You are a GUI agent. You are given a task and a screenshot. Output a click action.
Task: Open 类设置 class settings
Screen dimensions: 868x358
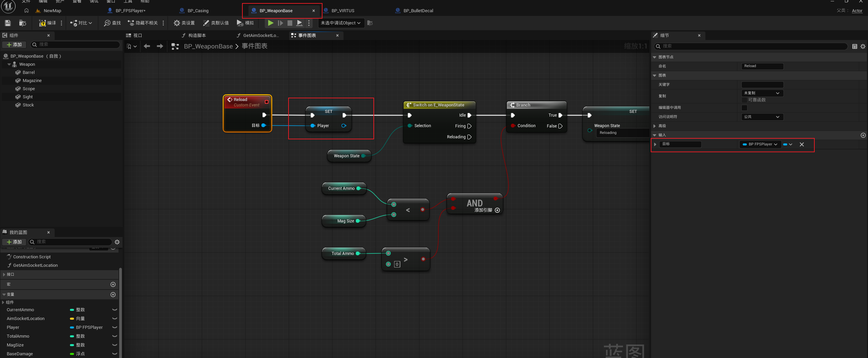[x=184, y=23]
